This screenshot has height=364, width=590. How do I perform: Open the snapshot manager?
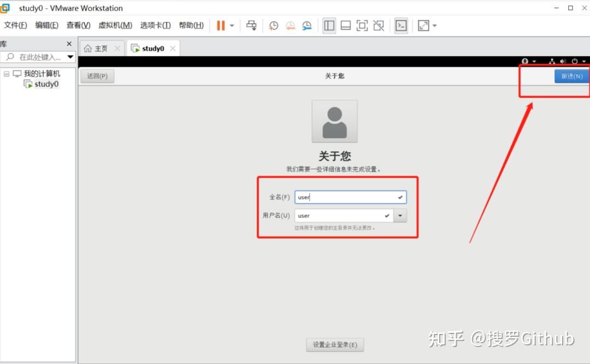coord(306,26)
